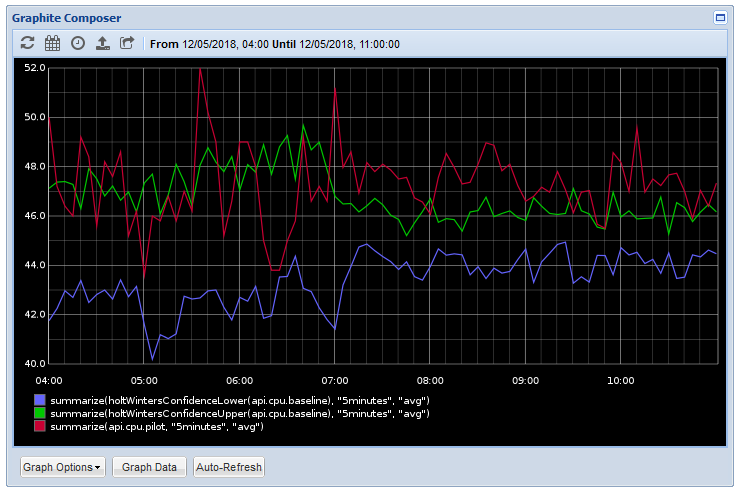
Task: Toggle the Graphite Composer window collapse icon
Action: coord(720,18)
